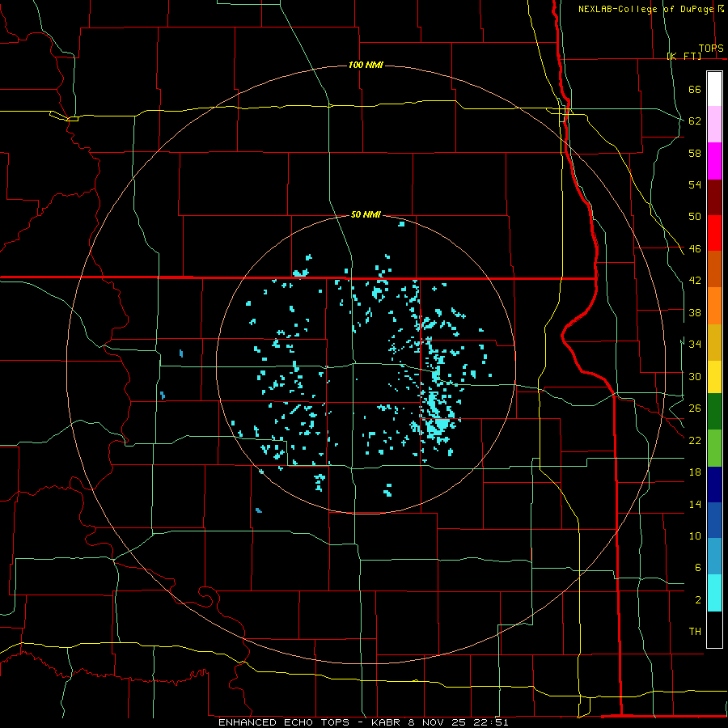Click the 46 legend value

[x=695, y=249]
